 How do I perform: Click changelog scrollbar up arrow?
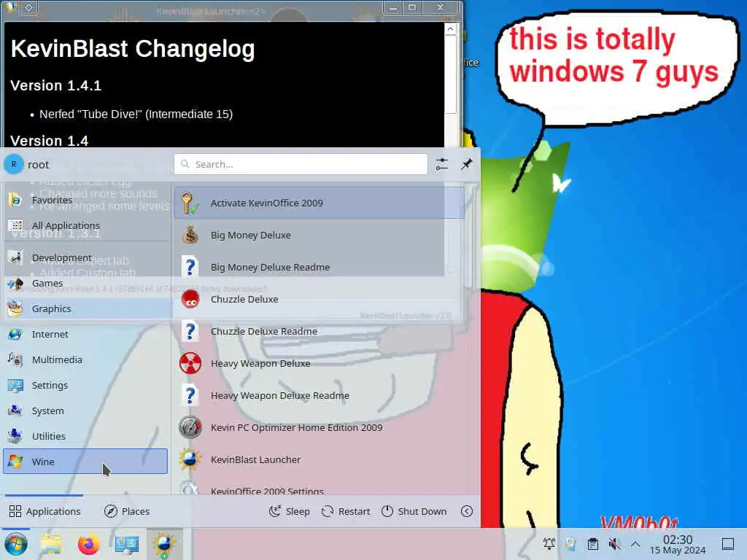tap(450, 29)
